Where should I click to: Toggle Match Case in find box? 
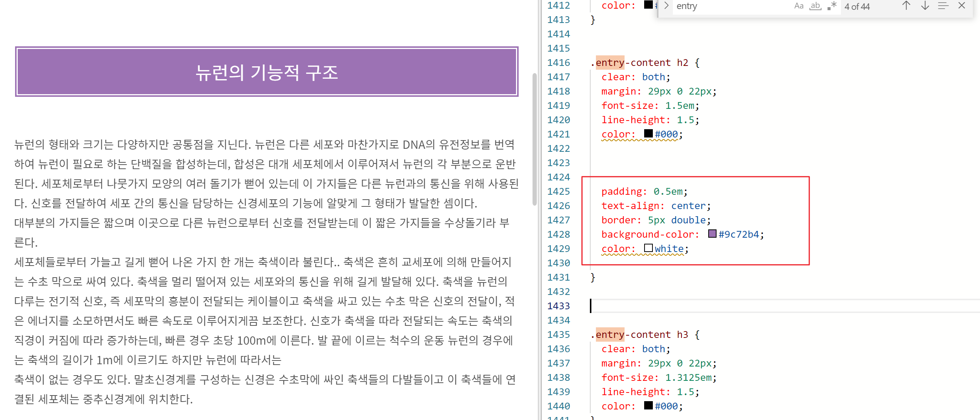point(799,6)
